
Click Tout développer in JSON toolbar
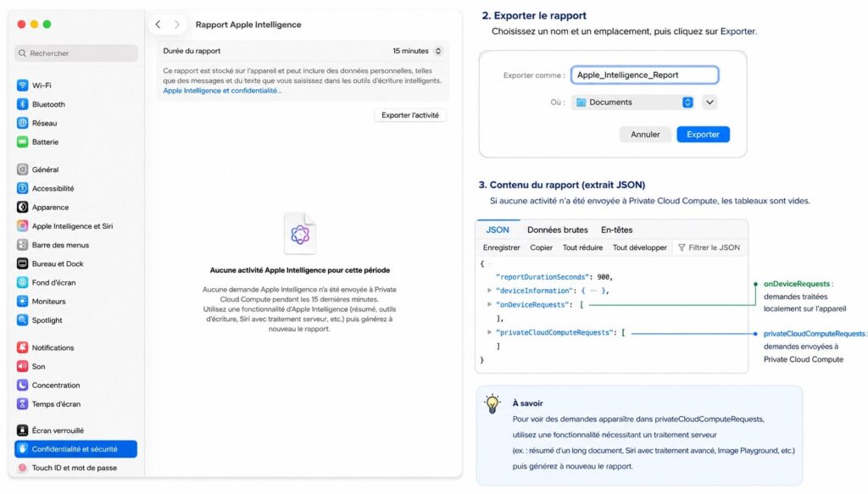tap(639, 247)
